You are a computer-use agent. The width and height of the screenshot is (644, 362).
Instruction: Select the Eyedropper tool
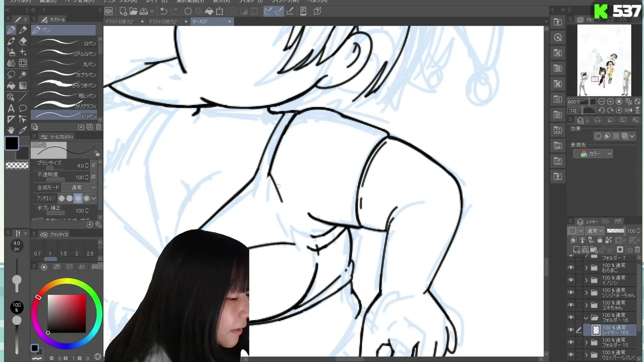pos(23,130)
